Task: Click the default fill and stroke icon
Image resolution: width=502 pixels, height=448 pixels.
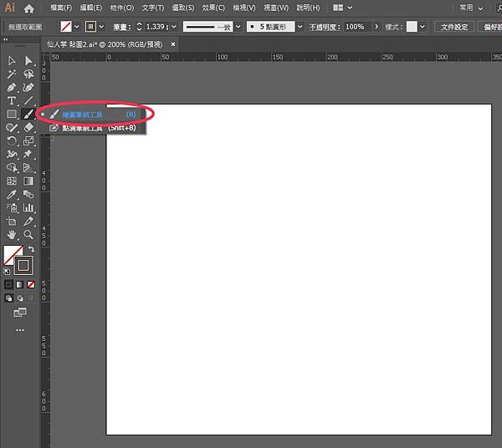Action: [x=7, y=272]
